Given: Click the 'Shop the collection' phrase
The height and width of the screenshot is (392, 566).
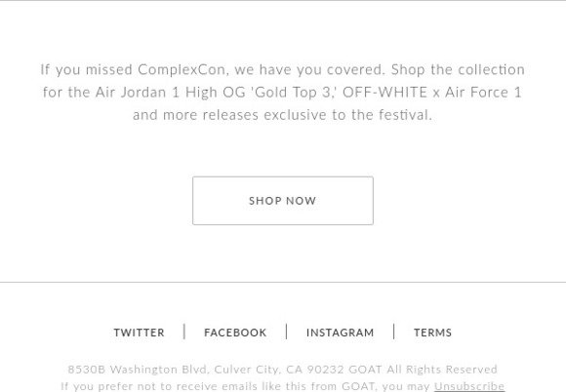Looking at the screenshot, I should click(x=458, y=69).
